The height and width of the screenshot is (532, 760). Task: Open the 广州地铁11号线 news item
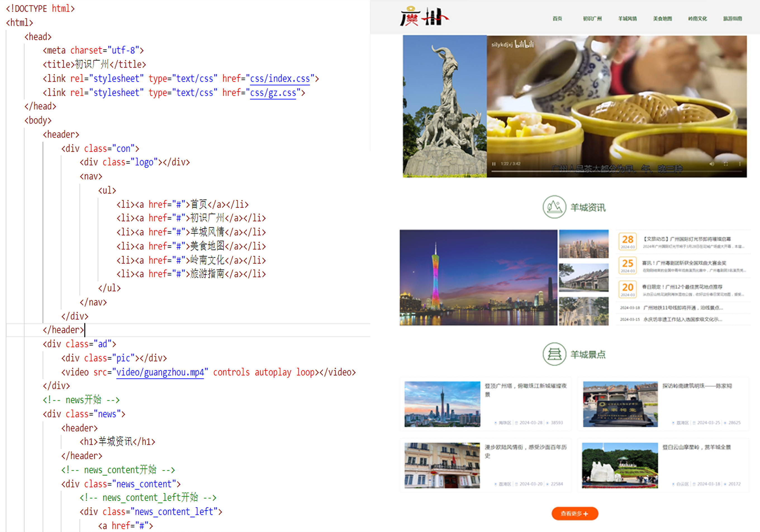(x=683, y=308)
